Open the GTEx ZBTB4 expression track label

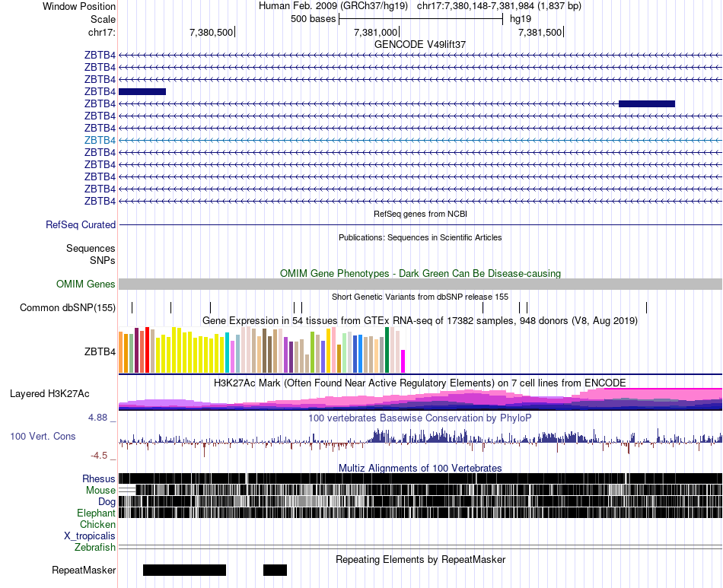point(100,352)
